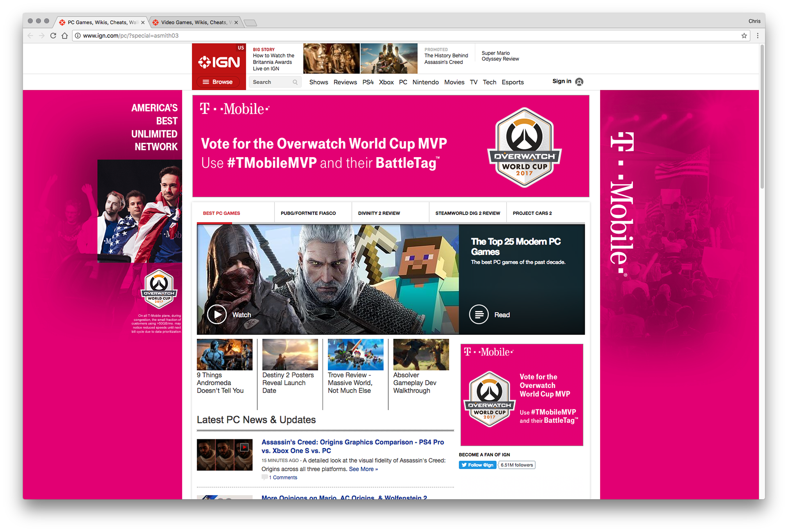This screenshot has height=532, width=788.
Task: Open the Esports section
Action: point(513,82)
